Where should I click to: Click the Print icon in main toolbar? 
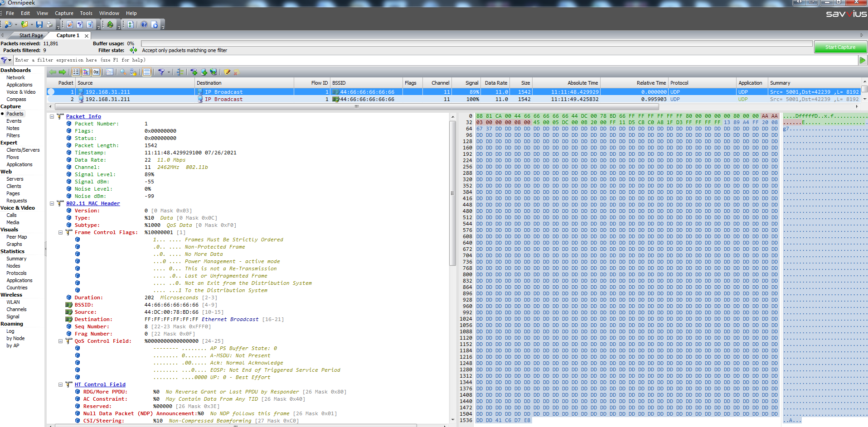coord(49,24)
